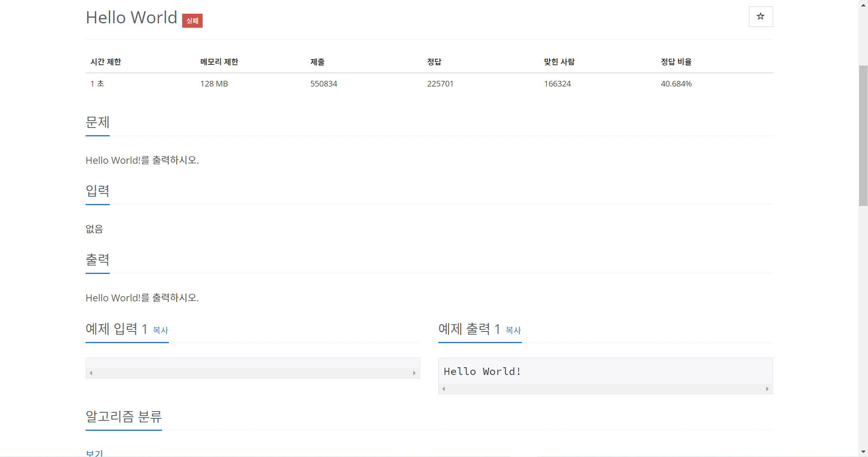Click the 알고리즘 분류 heading
868x457 pixels.
pos(123,416)
